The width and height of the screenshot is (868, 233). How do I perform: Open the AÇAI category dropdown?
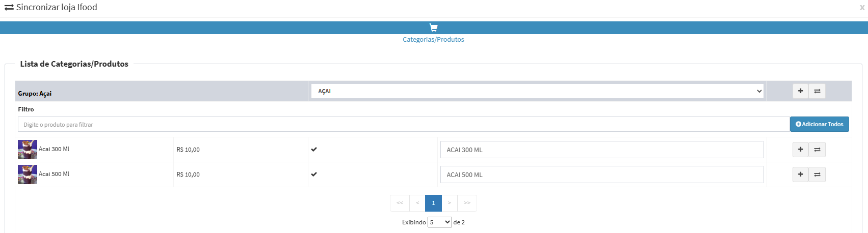537,91
